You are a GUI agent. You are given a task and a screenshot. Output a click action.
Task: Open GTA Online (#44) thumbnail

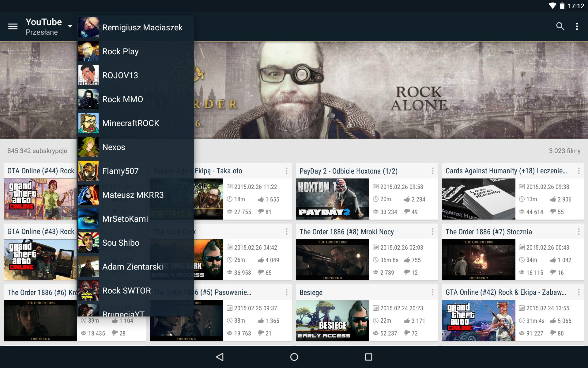tap(40, 199)
